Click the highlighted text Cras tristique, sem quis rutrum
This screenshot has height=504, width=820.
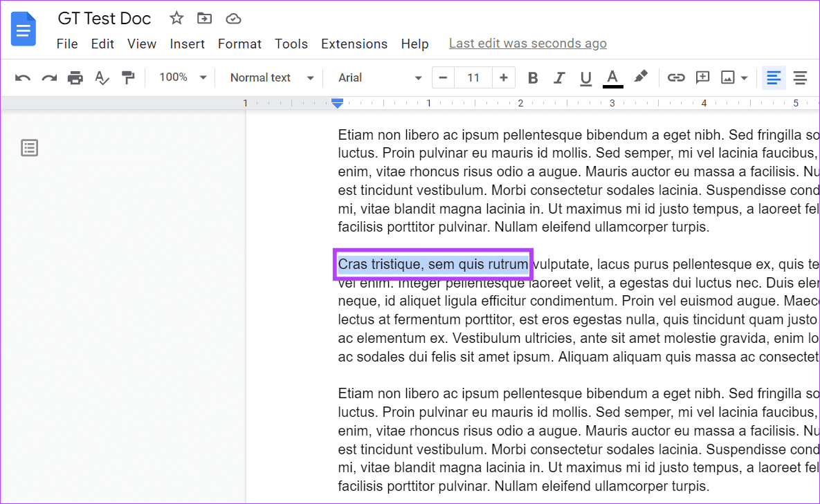click(x=433, y=264)
